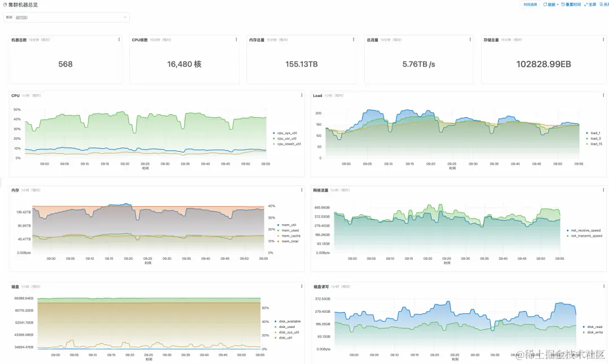Open the 磁盘读写 chart panel kebab menu
Viewport: 609px width, 364px height.
pos(603,286)
